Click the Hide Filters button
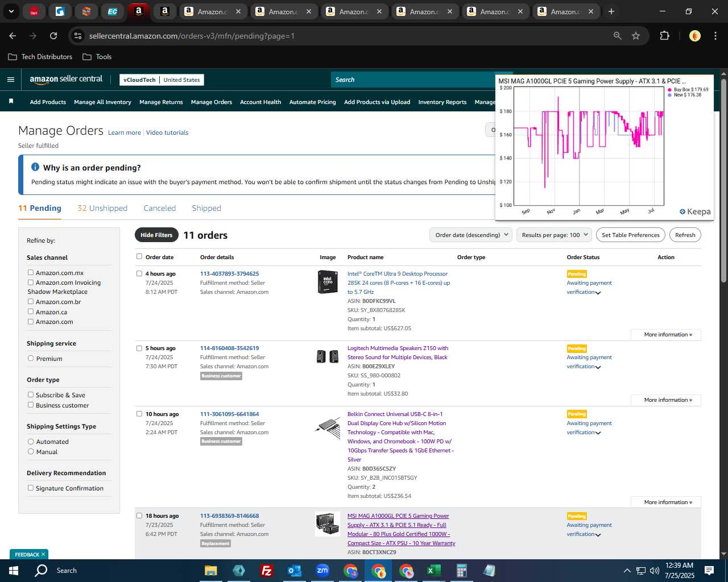Screen dimensions: 728x582 point(156,235)
